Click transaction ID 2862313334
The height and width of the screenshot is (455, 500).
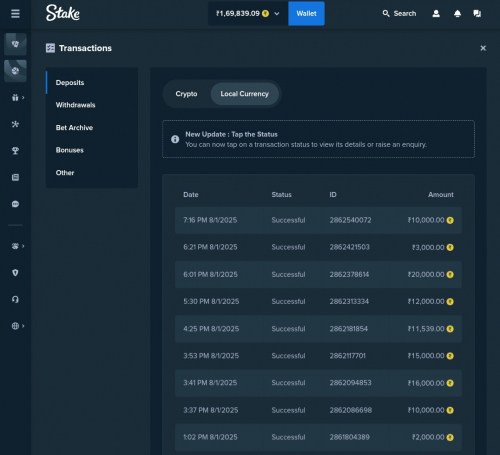click(349, 301)
